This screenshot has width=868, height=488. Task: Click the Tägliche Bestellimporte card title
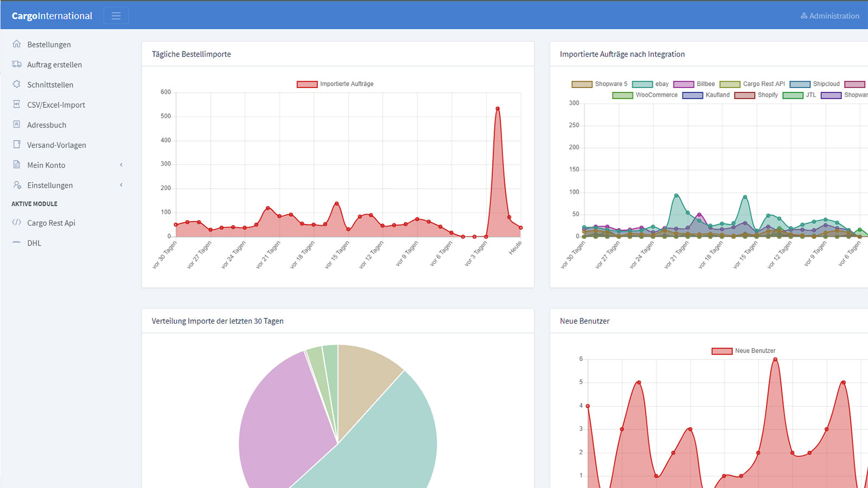[192, 54]
